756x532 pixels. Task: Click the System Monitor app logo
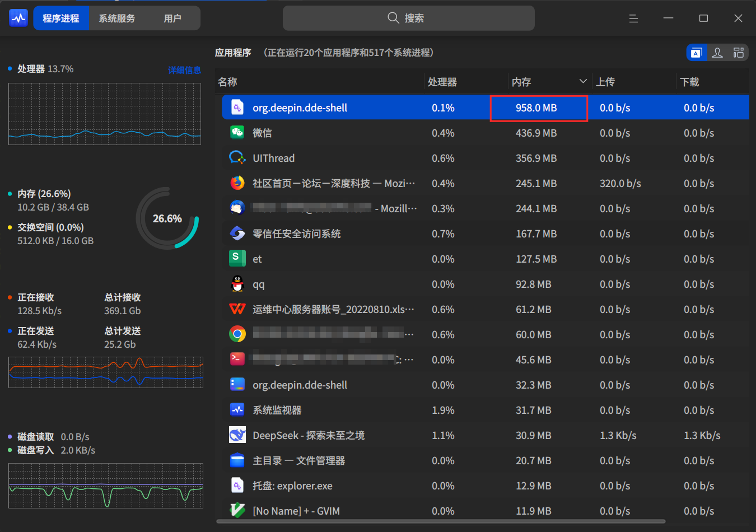18,18
